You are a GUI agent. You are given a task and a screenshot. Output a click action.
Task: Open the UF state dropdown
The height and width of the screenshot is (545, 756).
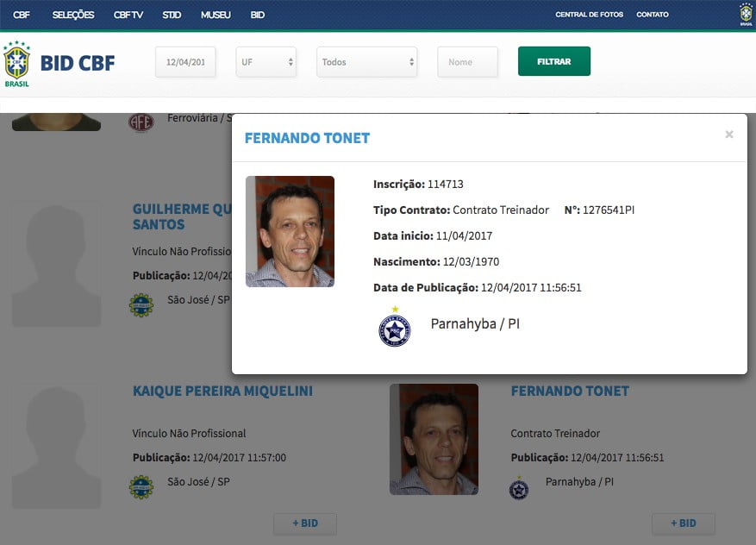266,61
